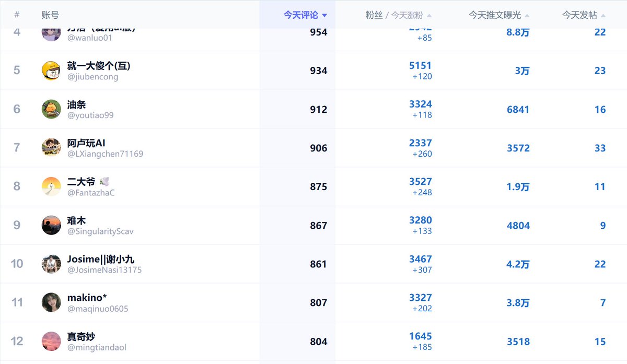Screen dimensions: 627x364
Task: Open account name 阿卢玩AI
Action: 87,143
